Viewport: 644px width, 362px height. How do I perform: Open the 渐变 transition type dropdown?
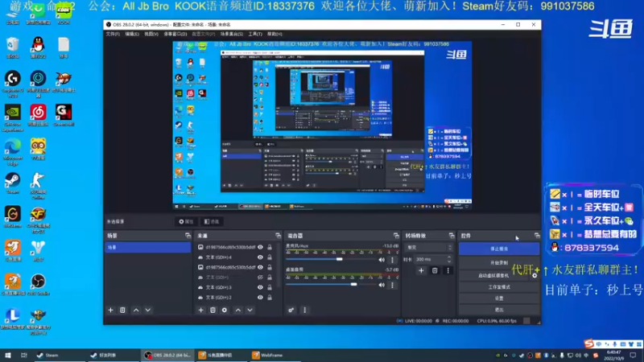click(x=429, y=248)
